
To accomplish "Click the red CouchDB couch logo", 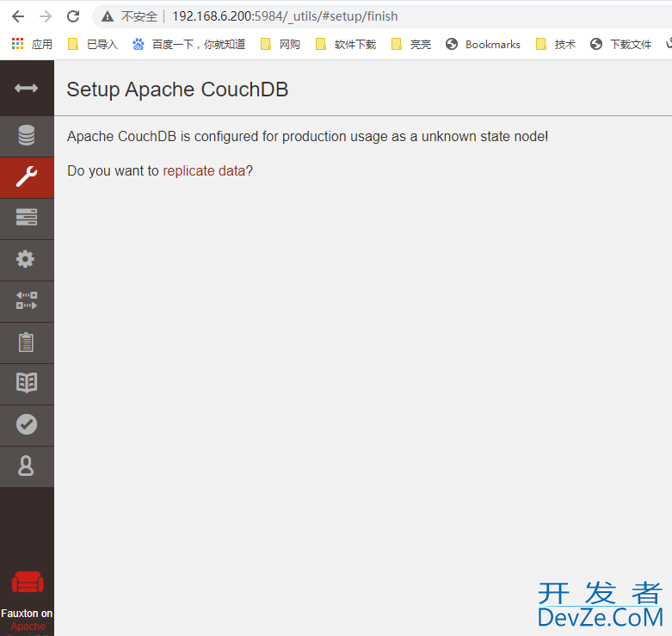I will (28, 583).
